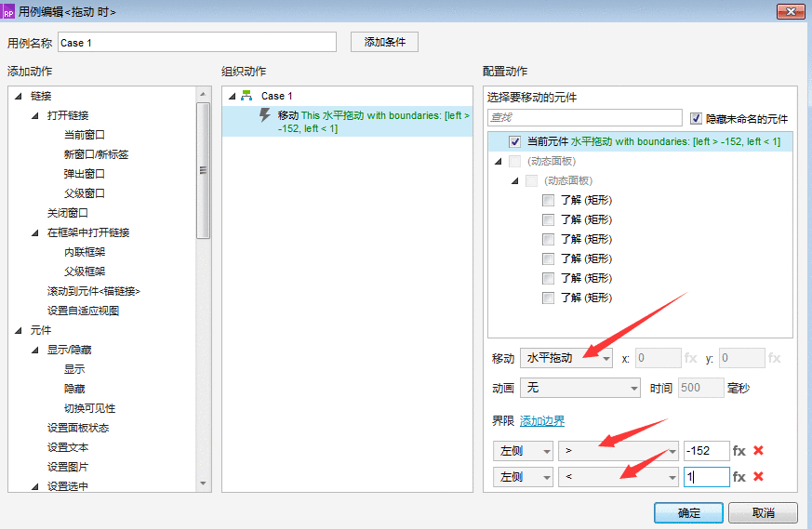
Task: Click the action list scrollbar thumb
Action: pos(203,170)
